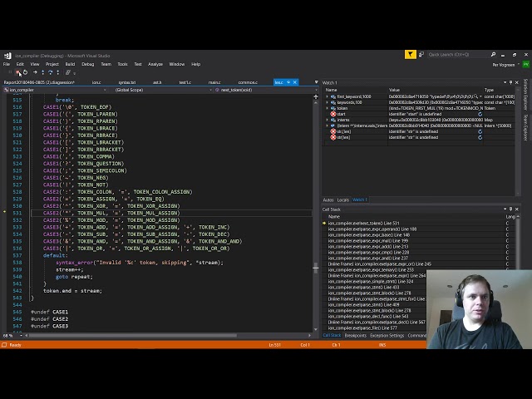This screenshot has width=532, height=399.
Task: Click the Quick Launch search magnifier icon
Action: click(493, 55)
